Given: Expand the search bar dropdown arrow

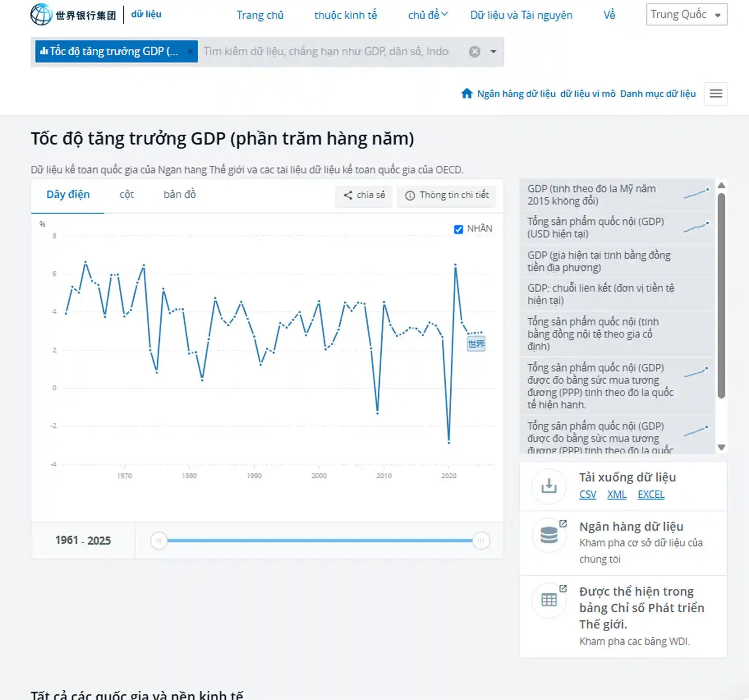Looking at the screenshot, I should (493, 52).
